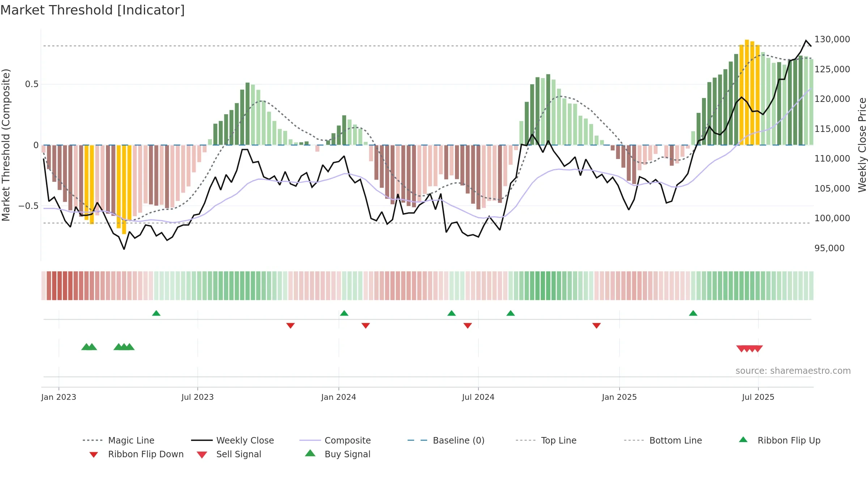Image resolution: width=868 pixels, height=488 pixels.
Task: Click the Jan 2025 x-axis label
Action: pos(619,397)
